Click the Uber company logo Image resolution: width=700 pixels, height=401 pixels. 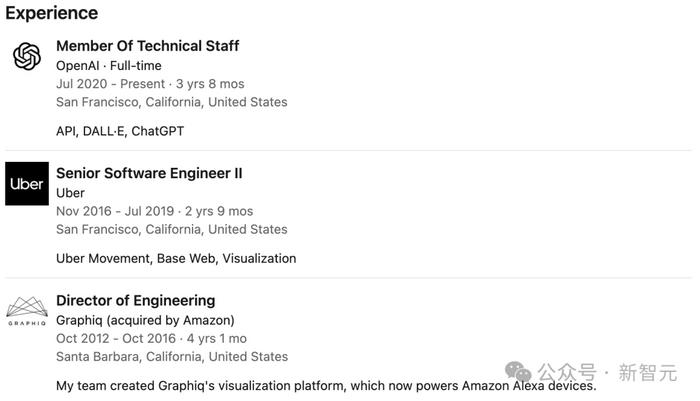click(27, 184)
